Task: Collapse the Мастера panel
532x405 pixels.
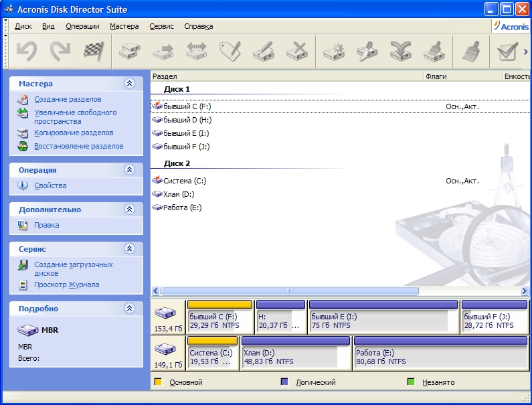Action: [x=130, y=83]
